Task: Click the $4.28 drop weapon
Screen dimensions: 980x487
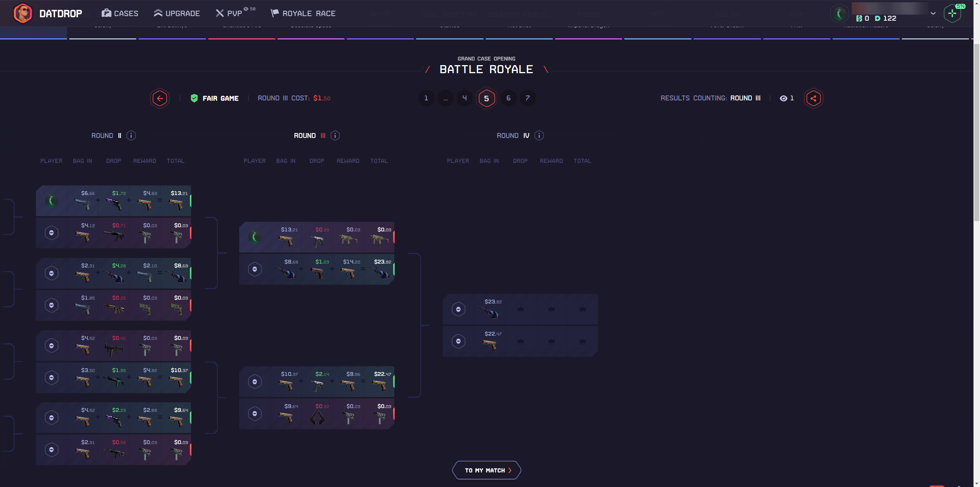Action: click(x=114, y=277)
